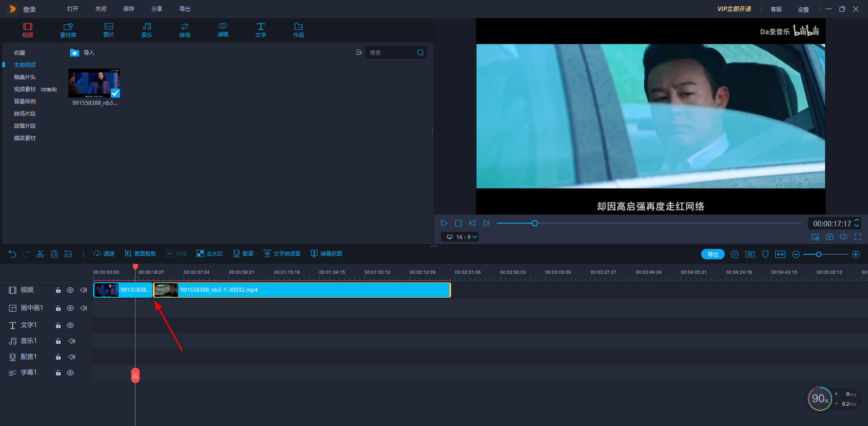
Task: Open the sort list dropdown beside search
Action: coord(359,52)
